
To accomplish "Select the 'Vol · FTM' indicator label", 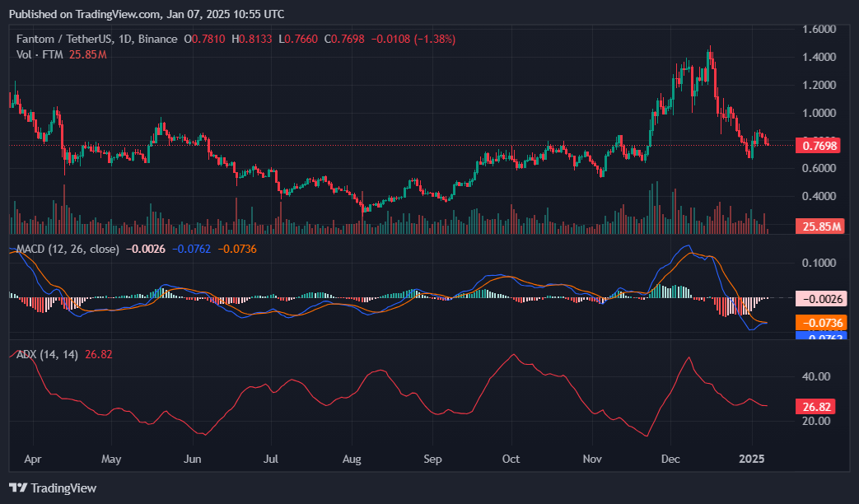I will pos(40,55).
